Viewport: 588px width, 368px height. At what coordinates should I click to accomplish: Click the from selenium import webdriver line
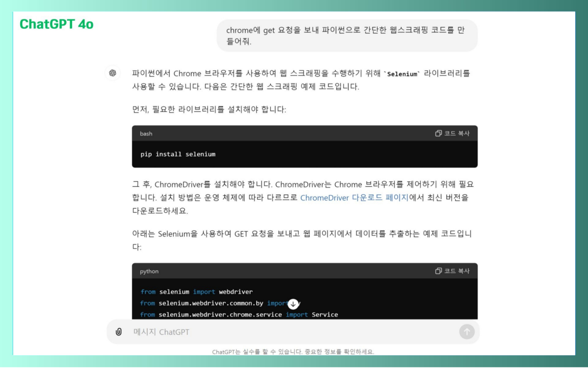(197, 292)
